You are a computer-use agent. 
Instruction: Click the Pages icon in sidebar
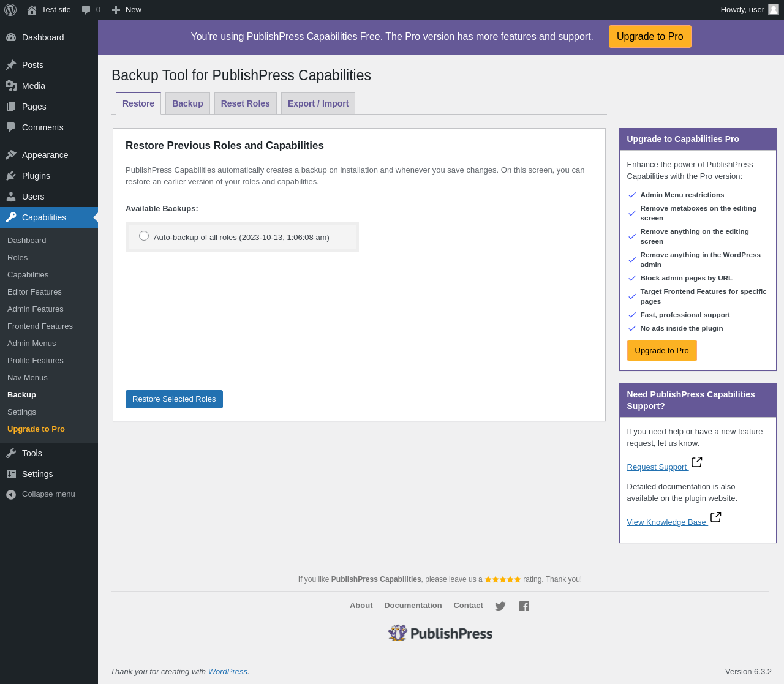coord(11,107)
